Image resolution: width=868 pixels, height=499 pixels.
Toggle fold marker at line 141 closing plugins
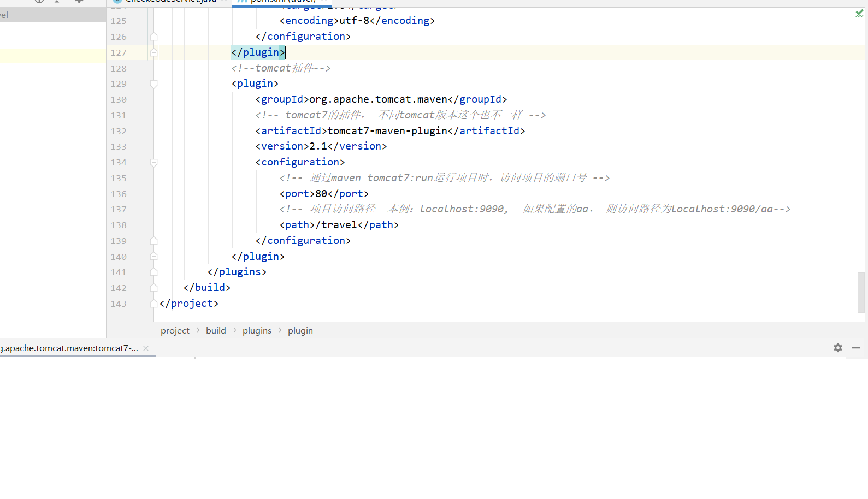154,272
